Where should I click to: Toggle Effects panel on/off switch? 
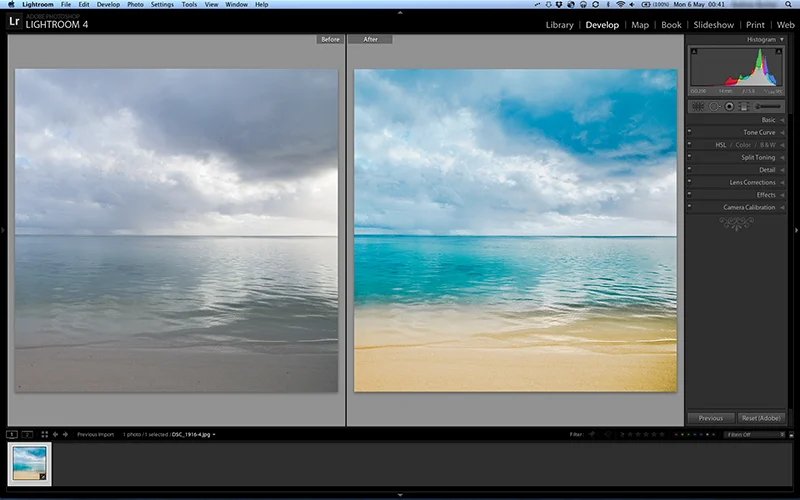[x=689, y=194]
